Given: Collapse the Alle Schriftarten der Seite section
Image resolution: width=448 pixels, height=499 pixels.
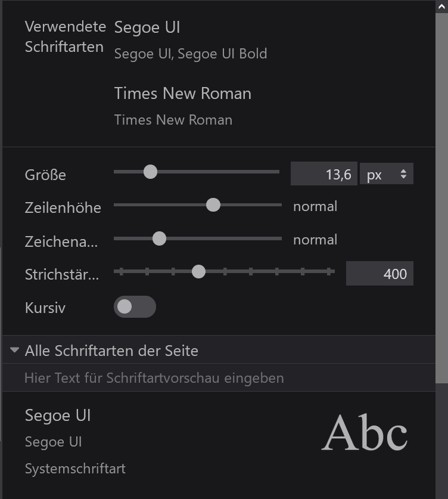Looking at the screenshot, I should (15, 351).
